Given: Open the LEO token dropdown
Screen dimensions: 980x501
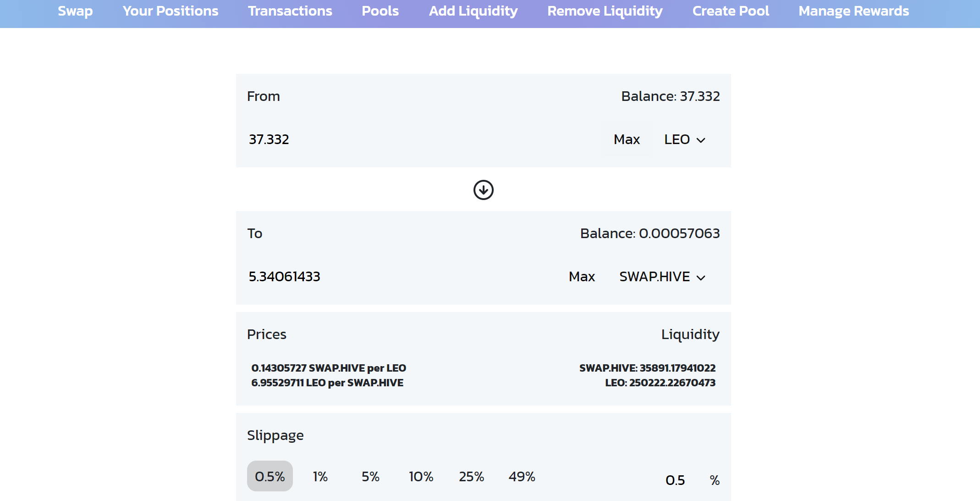Looking at the screenshot, I should (684, 139).
